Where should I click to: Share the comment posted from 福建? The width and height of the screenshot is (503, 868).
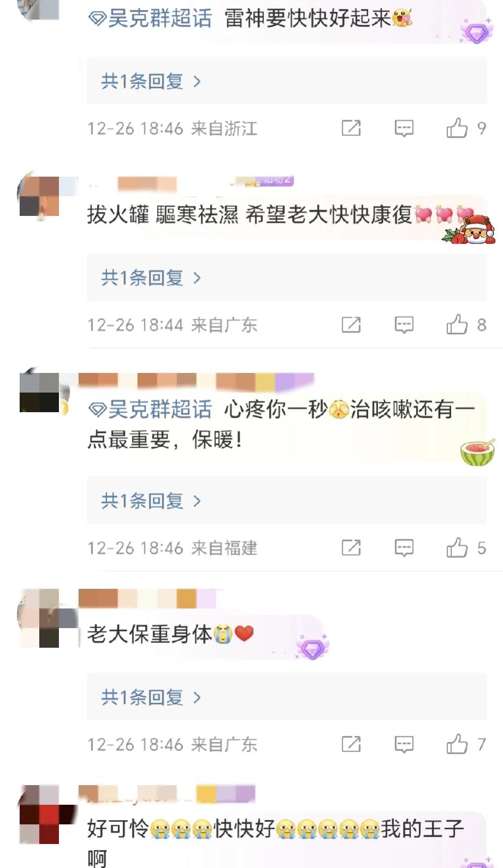pos(351,547)
